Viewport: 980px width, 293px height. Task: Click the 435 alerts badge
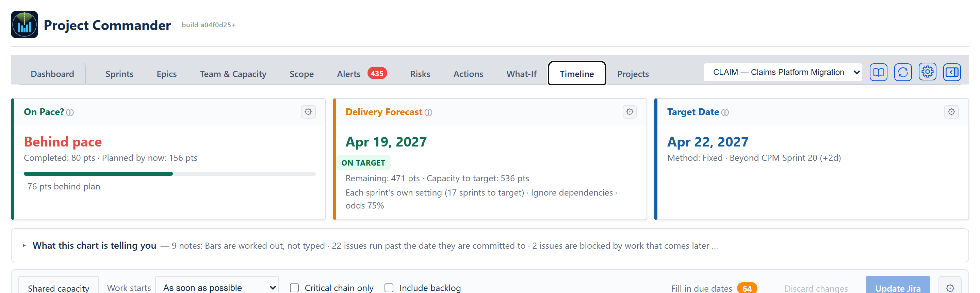pos(377,73)
